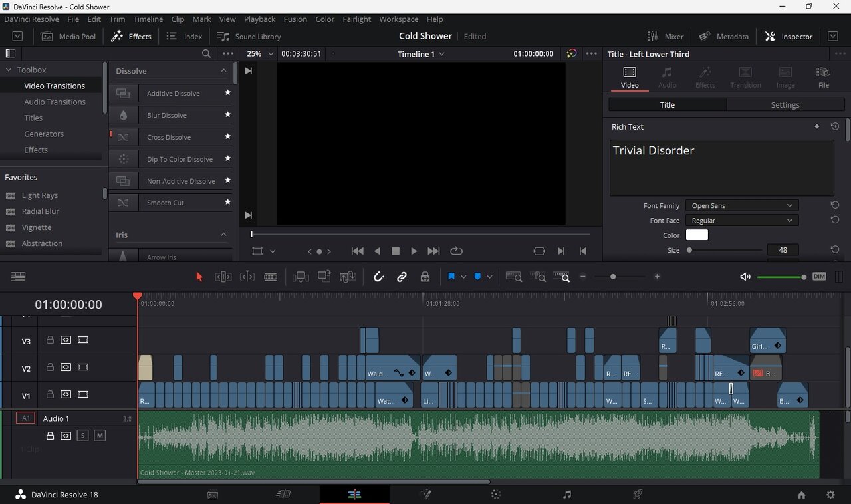The width and height of the screenshot is (851, 504).
Task: Select the Blade Edit Mode tool
Action: tap(271, 277)
